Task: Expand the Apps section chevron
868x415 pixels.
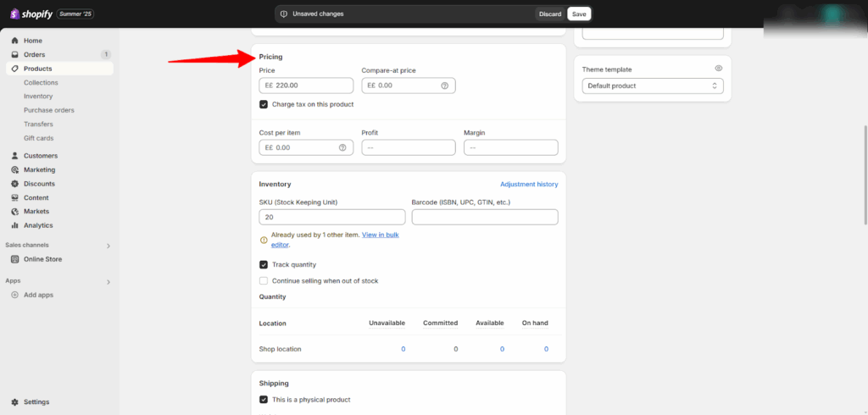Action: click(x=108, y=281)
